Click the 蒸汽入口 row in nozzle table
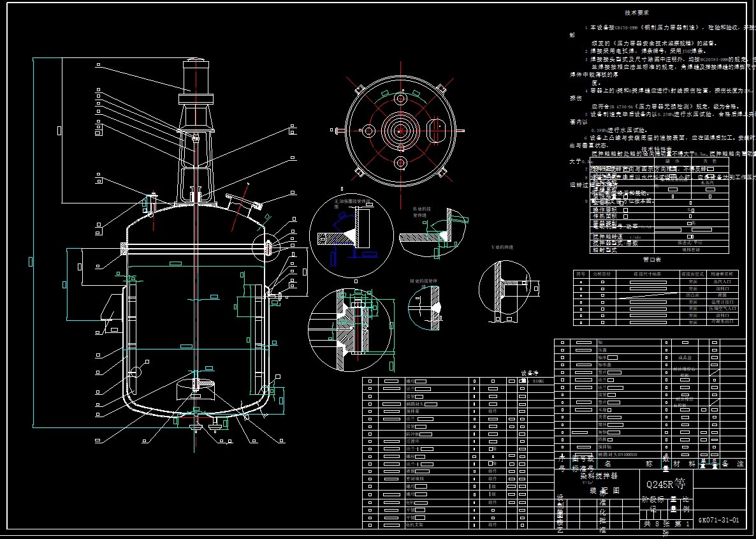Image resolution: width=756 pixels, height=539 pixels. point(656,281)
